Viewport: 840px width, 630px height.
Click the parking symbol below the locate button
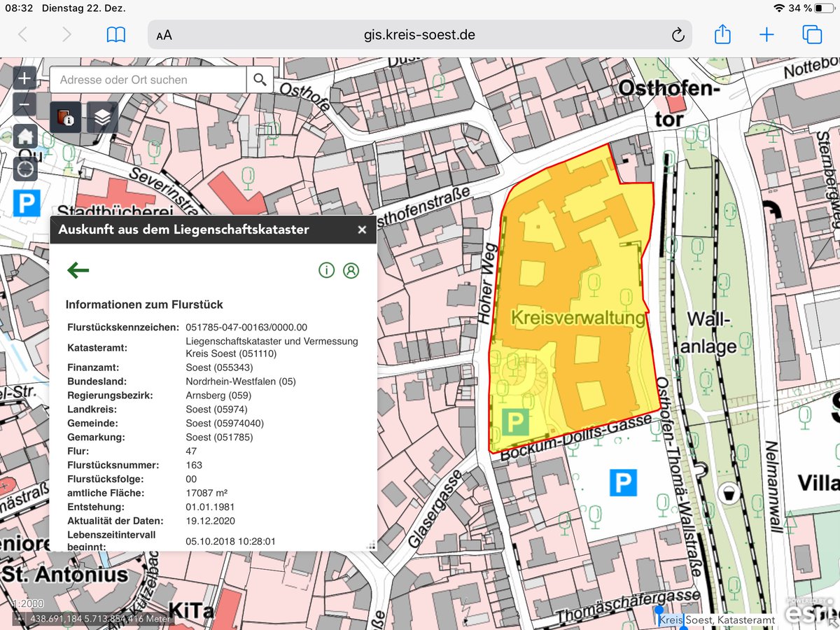27,204
